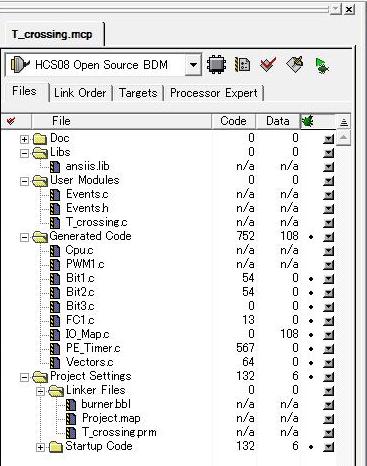
Task: Open the popup arrow for Project.map row
Action: (329, 419)
